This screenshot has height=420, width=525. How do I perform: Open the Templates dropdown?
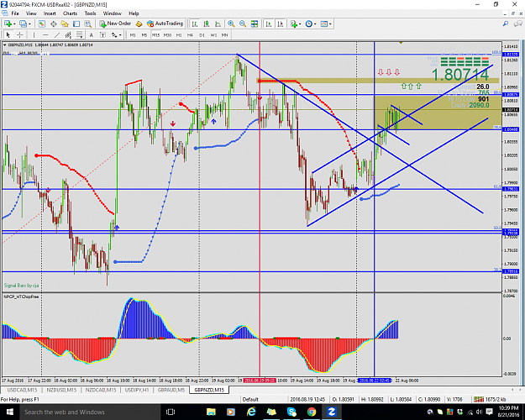(x=325, y=24)
